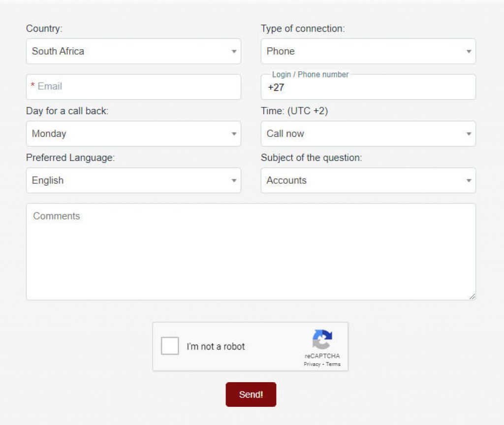504x425 pixels.
Task: Click the Subject of the question label
Action: [x=311, y=158]
